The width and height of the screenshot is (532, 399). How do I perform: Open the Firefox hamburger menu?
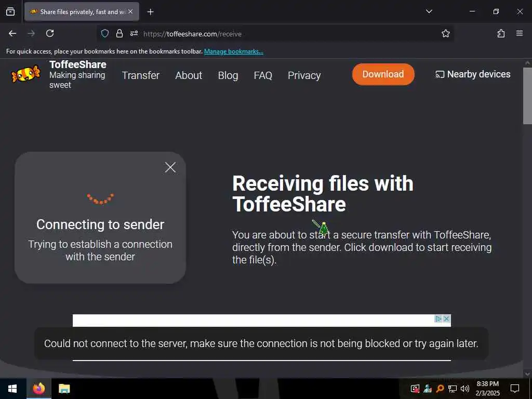(520, 33)
